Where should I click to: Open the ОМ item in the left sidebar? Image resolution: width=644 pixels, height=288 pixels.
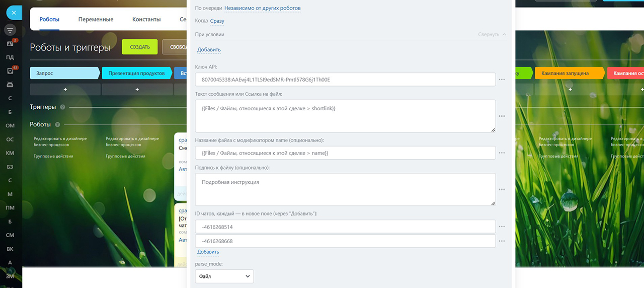(x=10, y=125)
